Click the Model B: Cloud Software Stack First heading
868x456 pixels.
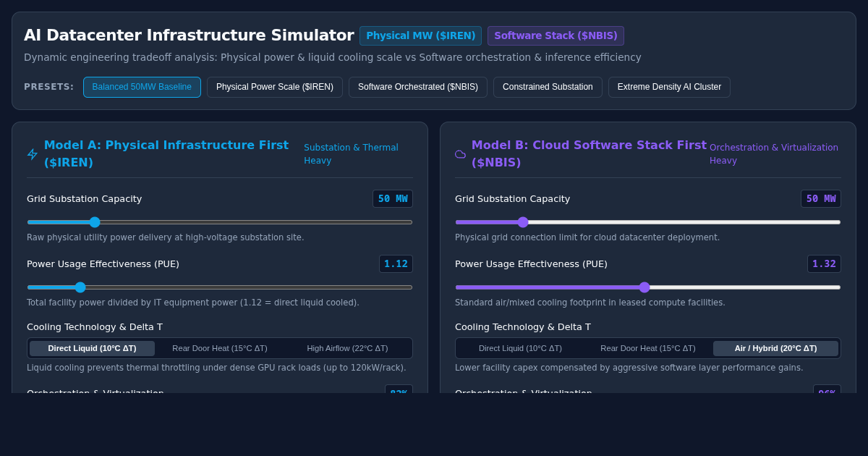pyautogui.click(x=589, y=153)
